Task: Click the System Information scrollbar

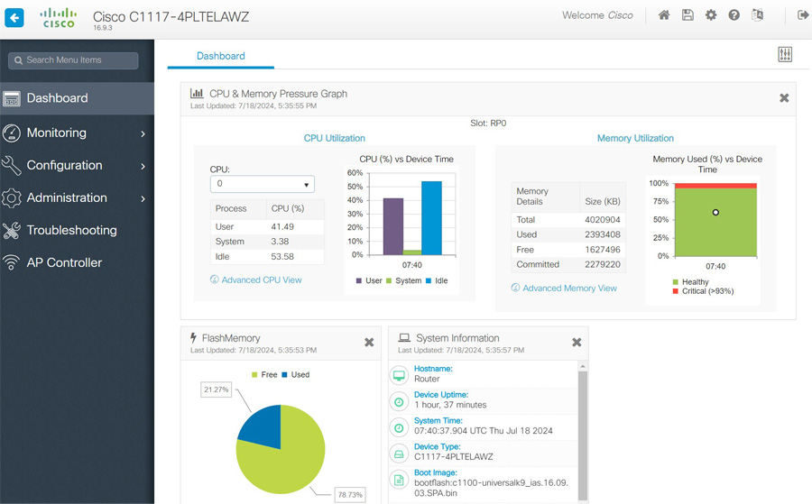Action: 583,435
